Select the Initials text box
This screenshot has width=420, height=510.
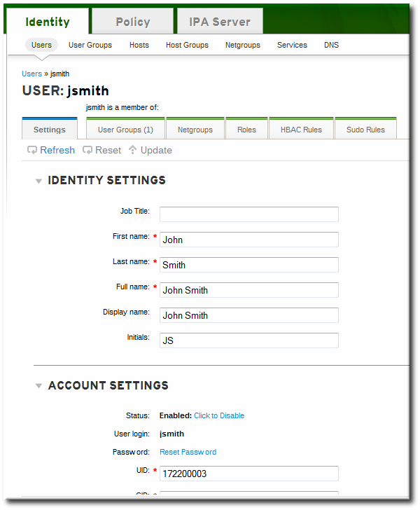click(x=248, y=340)
